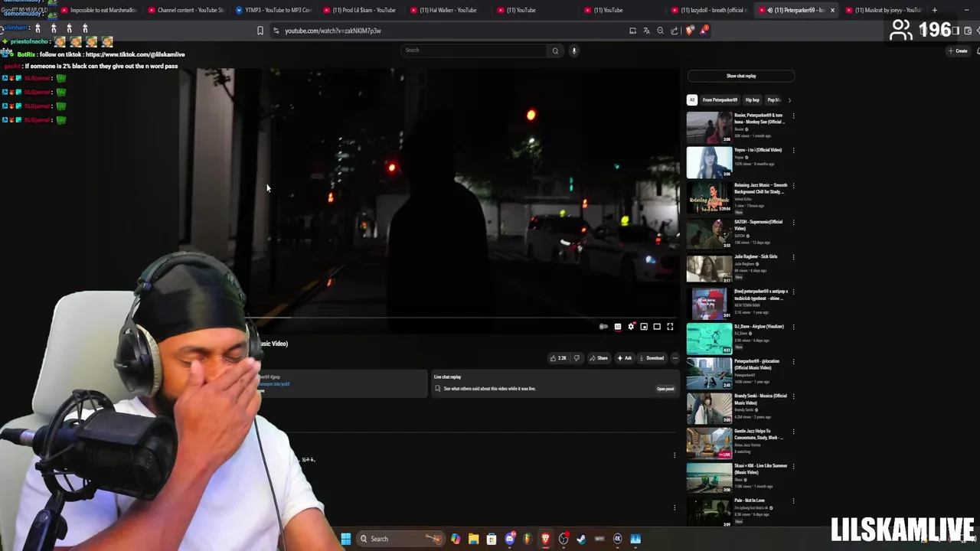Like the video with 2.2K likes
Screen dimensions: 980x551
[558, 358]
